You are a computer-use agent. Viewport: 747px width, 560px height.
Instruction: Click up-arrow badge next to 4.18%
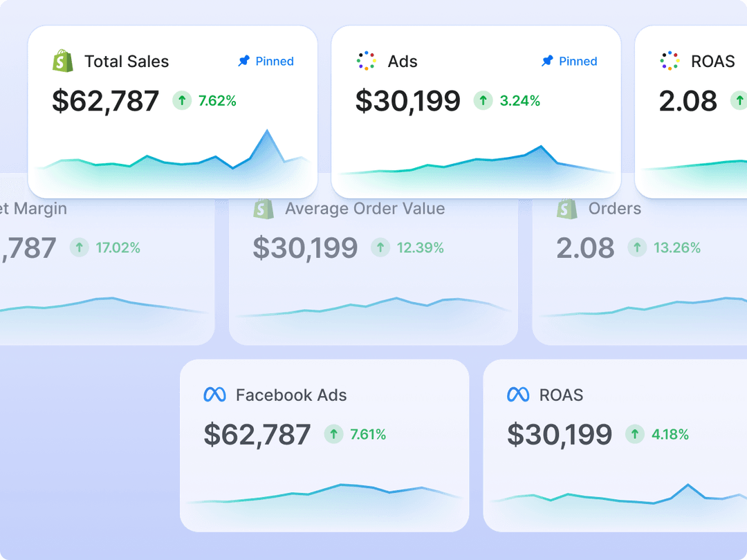pos(635,434)
